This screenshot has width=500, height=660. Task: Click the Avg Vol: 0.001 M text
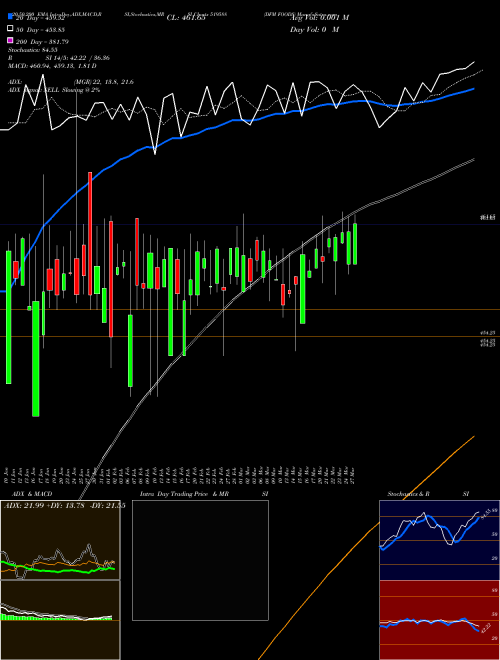(x=319, y=17)
